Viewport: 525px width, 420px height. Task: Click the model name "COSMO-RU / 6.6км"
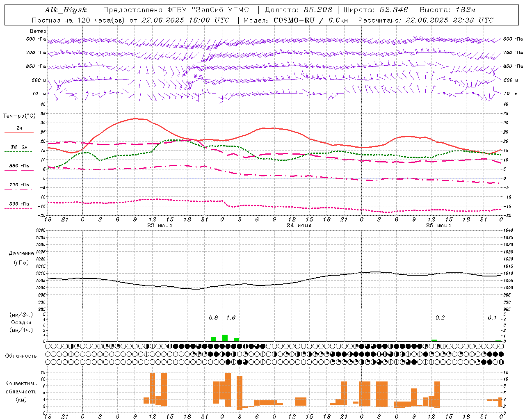click(x=310, y=20)
